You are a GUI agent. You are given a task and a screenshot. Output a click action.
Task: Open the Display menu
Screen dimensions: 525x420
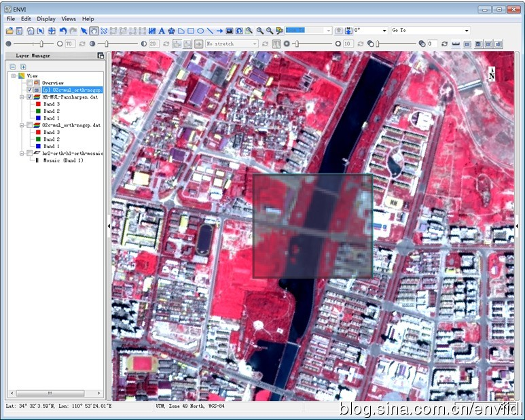pyautogui.click(x=46, y=19)
